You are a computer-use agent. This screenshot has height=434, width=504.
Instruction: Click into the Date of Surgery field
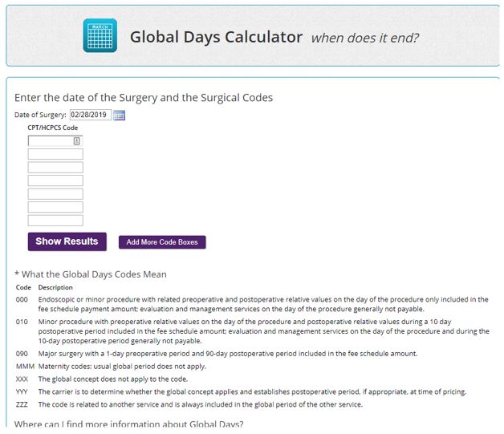click(x=90, y=115)
